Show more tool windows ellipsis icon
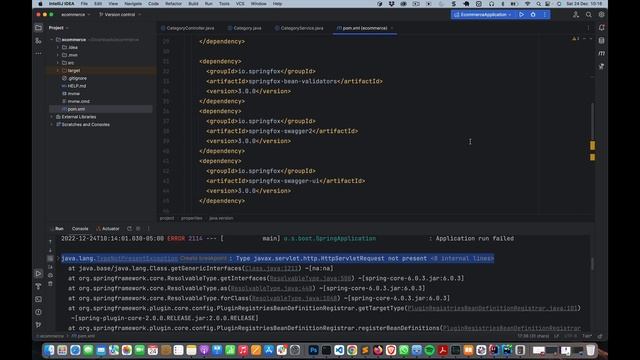 pyautogui.click(x=38, y=53)
